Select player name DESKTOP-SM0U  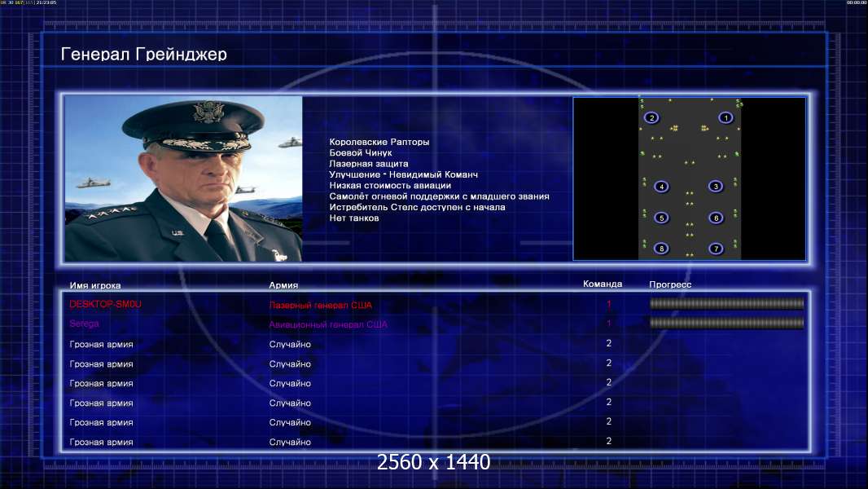point(105,304)
